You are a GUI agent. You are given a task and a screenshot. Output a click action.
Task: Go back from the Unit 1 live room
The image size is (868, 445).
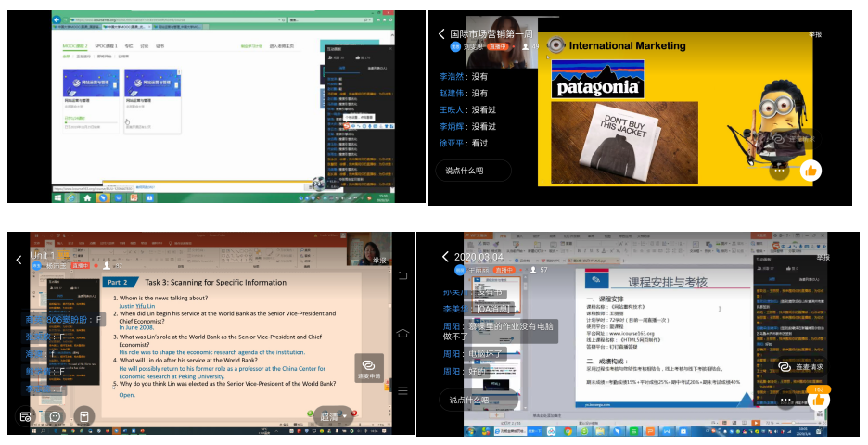[19, 259]
